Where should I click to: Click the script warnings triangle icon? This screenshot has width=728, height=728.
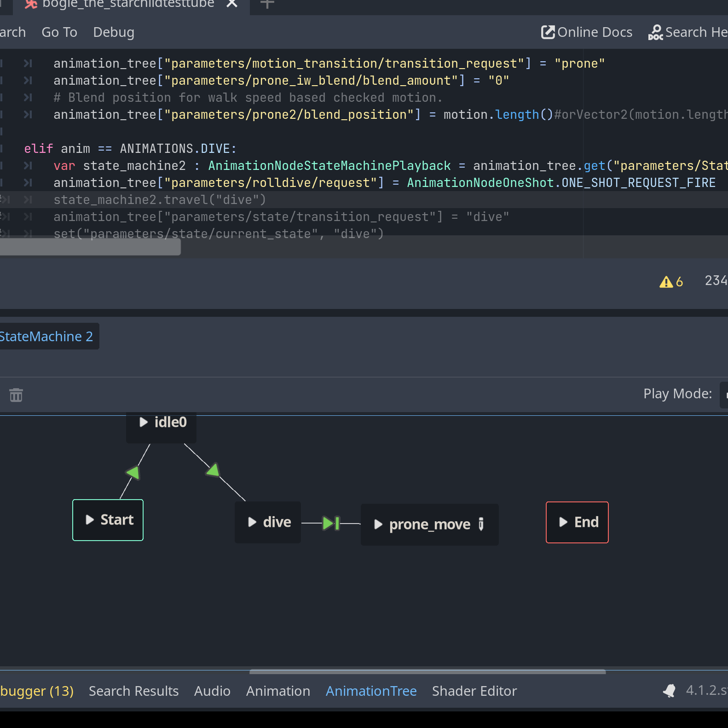click(x=666, y=282)
